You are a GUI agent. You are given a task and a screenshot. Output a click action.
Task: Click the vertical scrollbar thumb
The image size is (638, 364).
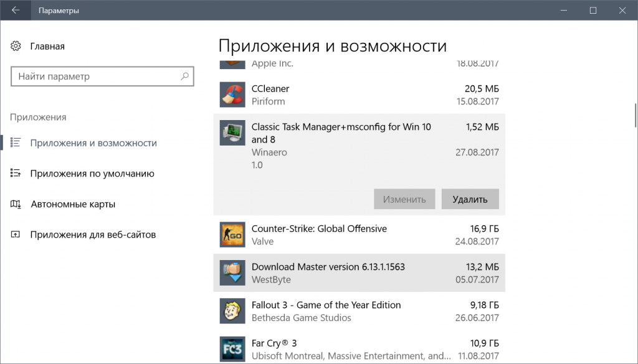tap(635, 115)
